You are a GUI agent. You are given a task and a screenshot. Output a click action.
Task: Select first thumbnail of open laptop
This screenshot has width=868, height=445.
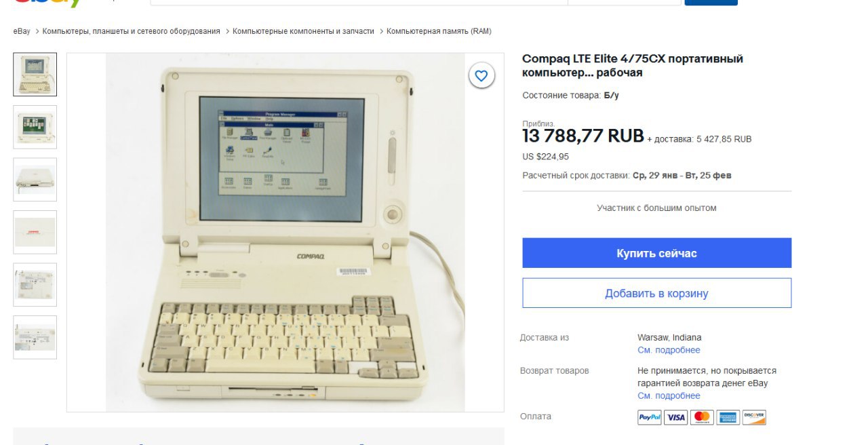(x=35, y=75)
